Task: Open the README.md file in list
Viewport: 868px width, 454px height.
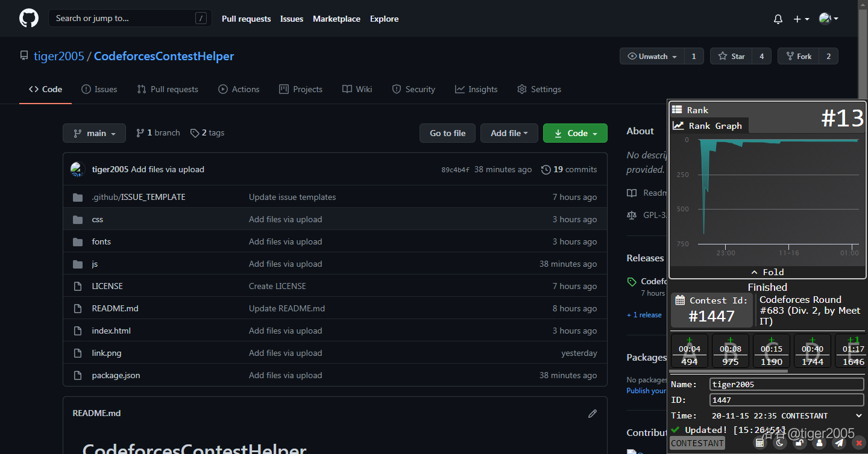Action: (x=115, y=308)
